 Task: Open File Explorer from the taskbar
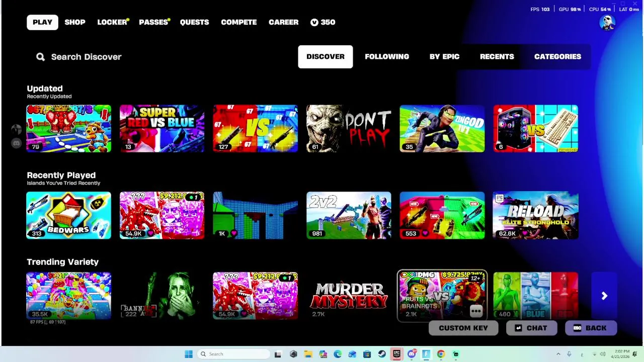(308, 354)
